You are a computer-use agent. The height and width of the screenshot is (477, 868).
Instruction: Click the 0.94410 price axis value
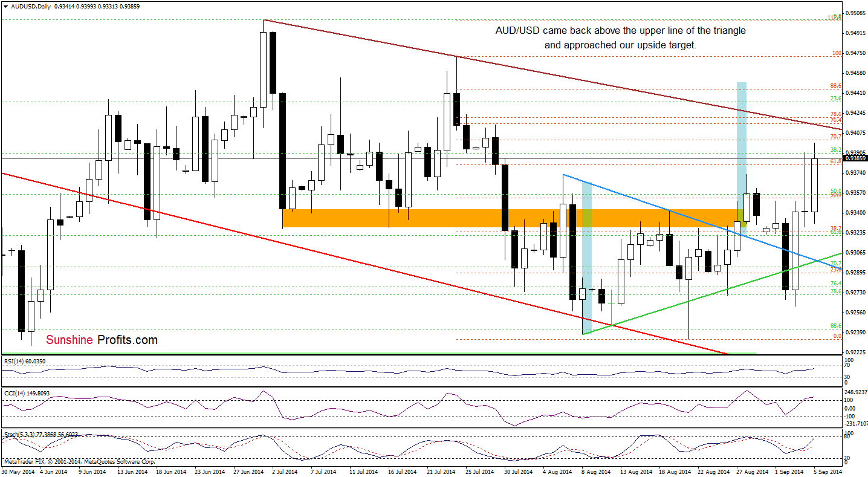point(855,93)
